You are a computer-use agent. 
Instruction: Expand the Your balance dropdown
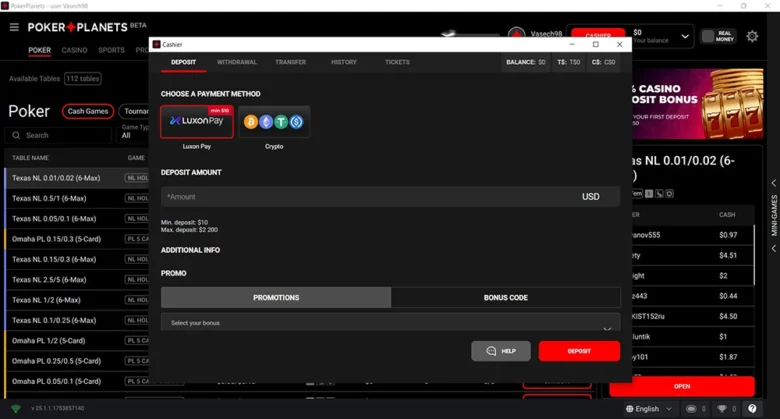pos(684,36)
